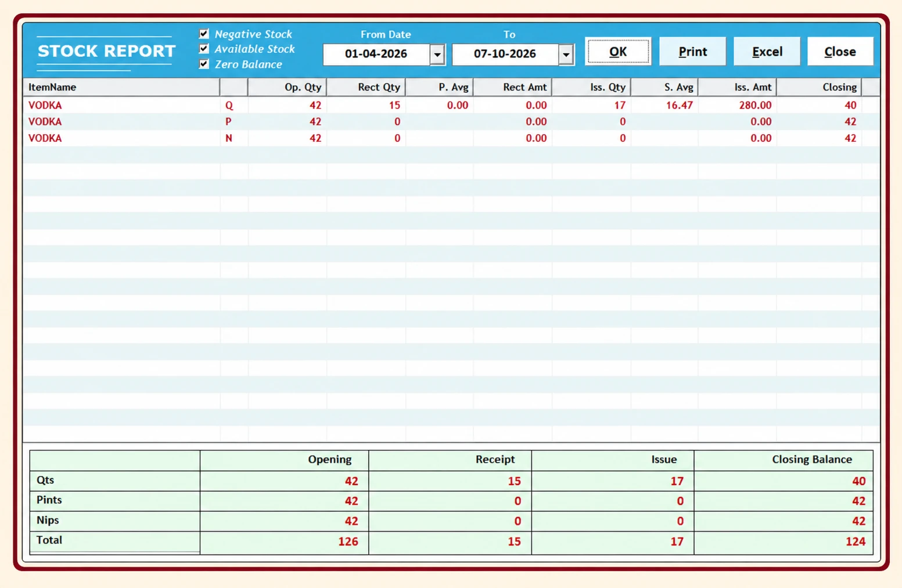Click the Iss. Amt column header

pos(738,87)
